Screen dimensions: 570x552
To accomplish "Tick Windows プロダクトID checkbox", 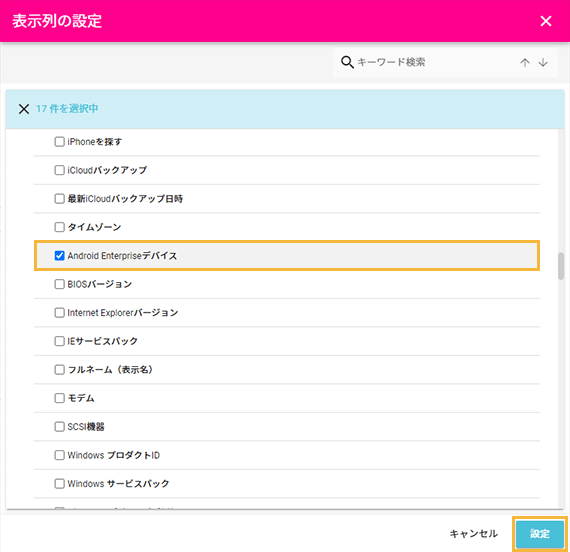I will 59,455.
